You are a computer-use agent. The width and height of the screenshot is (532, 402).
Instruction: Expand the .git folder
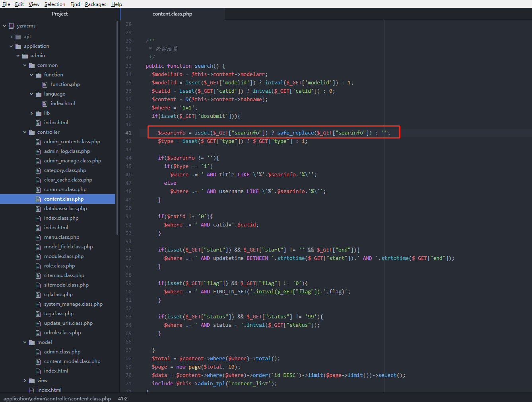tap(11, 37)
